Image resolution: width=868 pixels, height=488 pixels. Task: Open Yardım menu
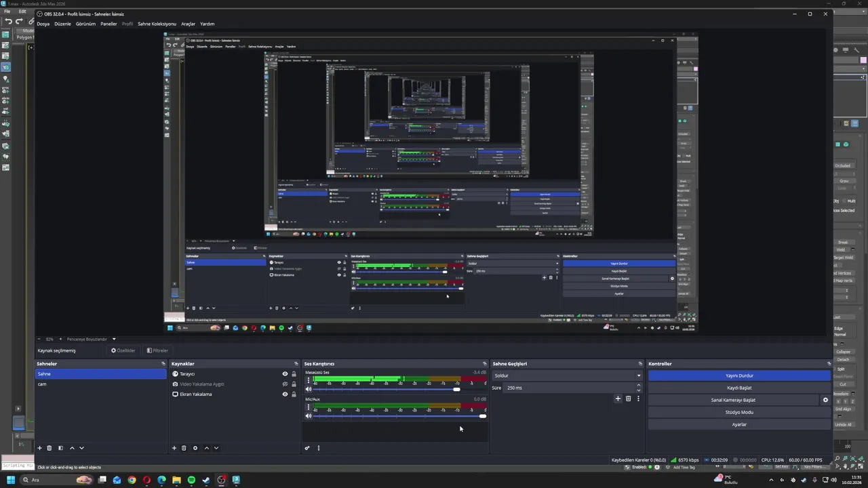pos(207,24)
